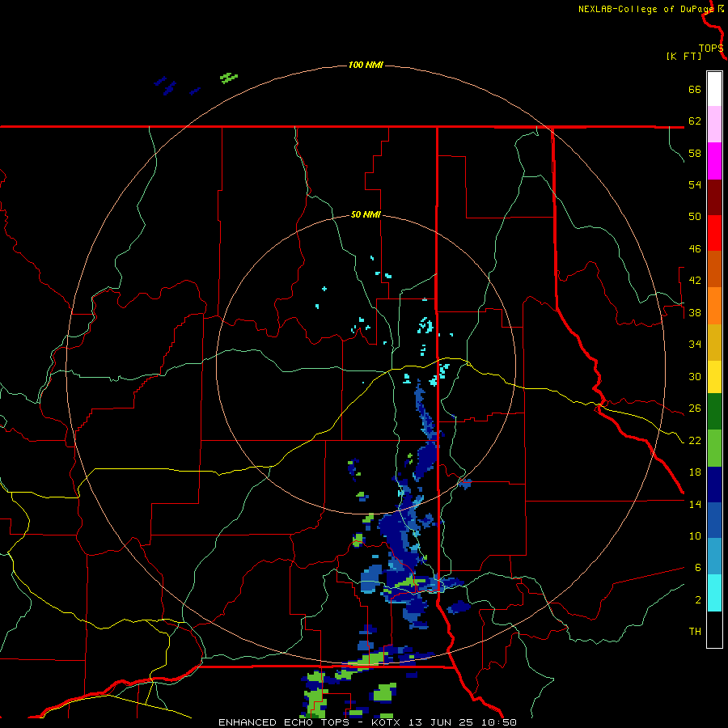Click the 14 legend value
This screenshot has width=728, height=728.
pyautogui.click(x=695, y=504)
